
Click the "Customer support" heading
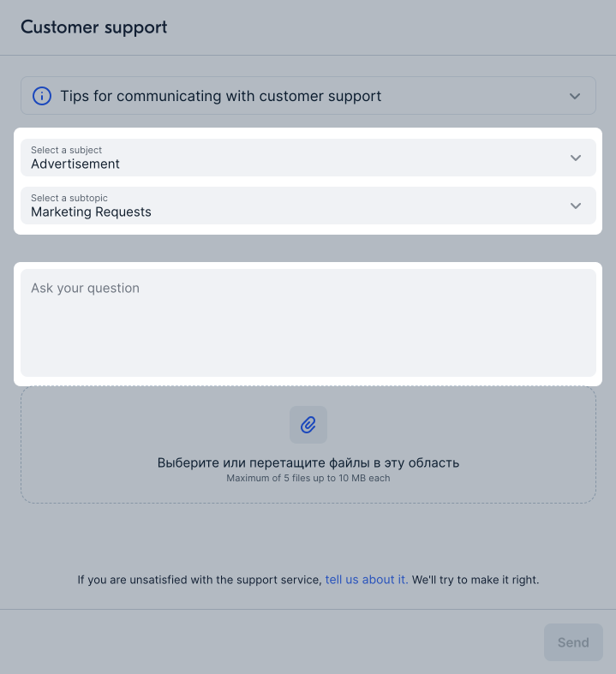pyautogui.click(x=94, y=27)
